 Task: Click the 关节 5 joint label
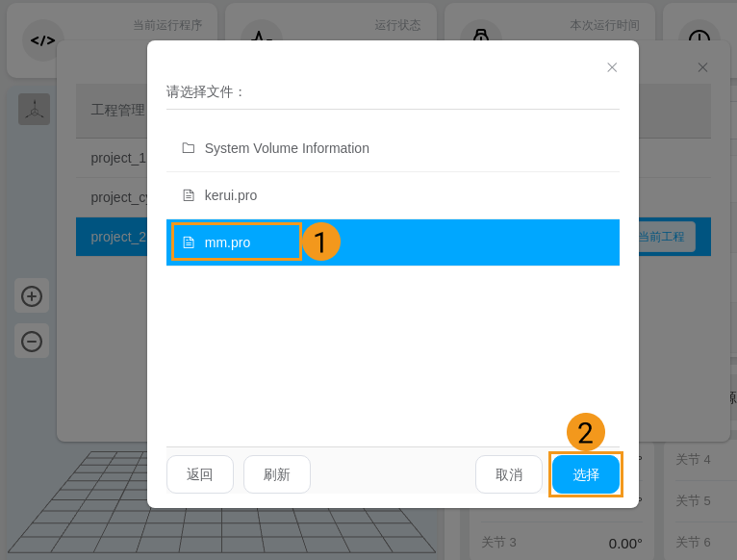(x=693, y=500)
